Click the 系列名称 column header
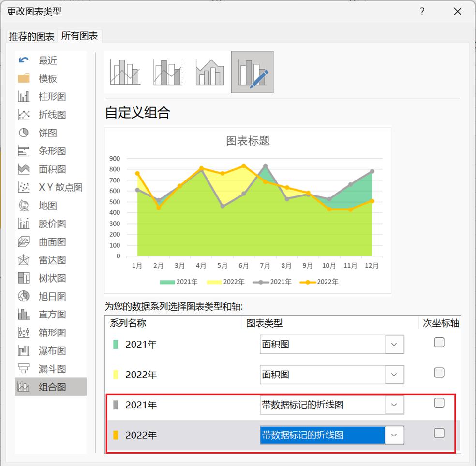476x466 pixels. point(128,323)
